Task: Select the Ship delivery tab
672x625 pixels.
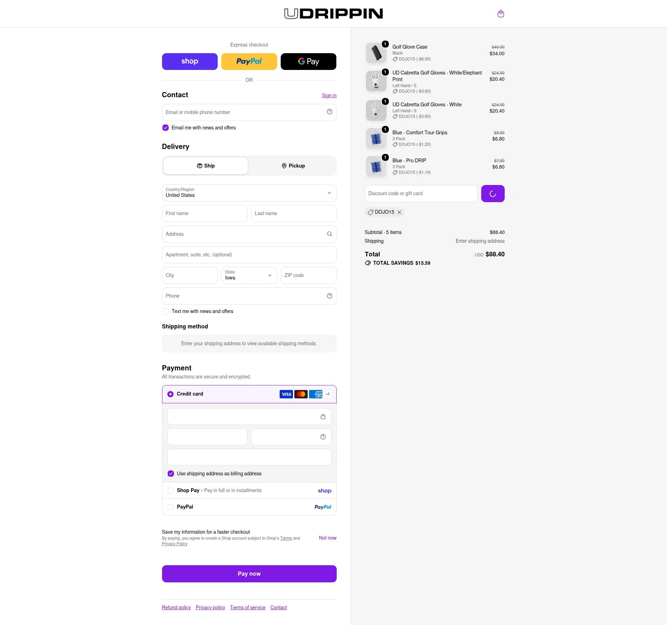Action: coord(206,166)
